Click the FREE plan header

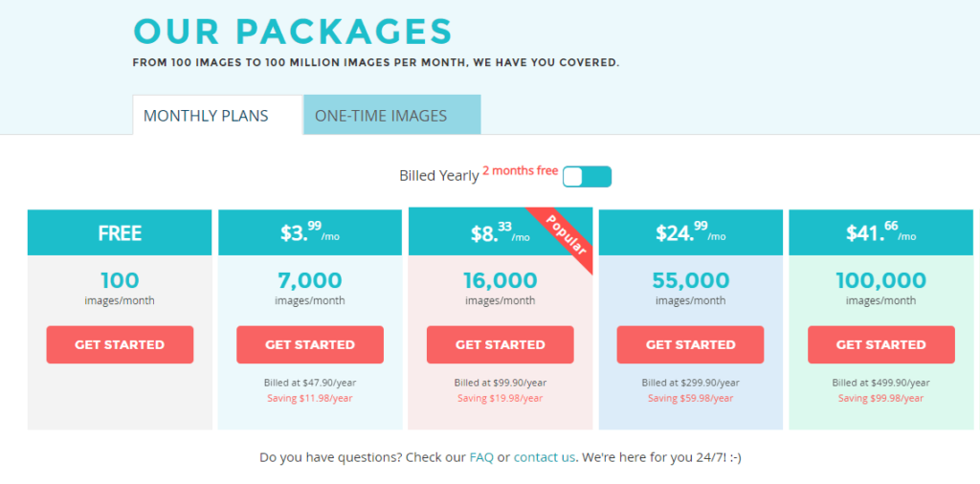click(x=120, y=232)
